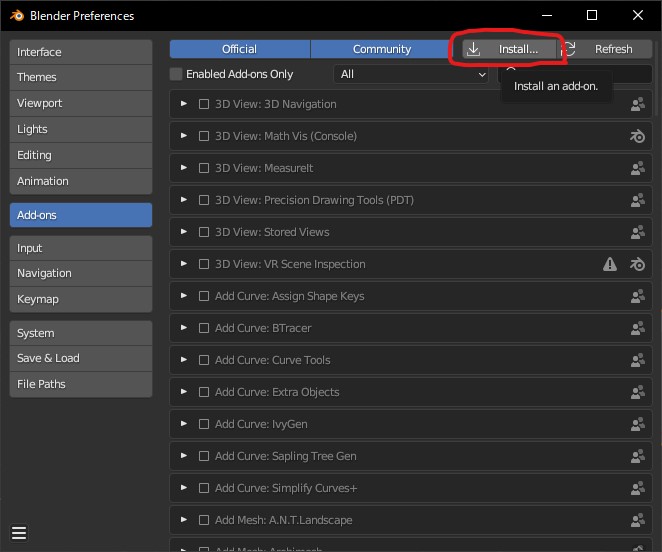The width and height of the screenshot is (662, 552).
Task: Expand VR Scene Inspection details
Action: pyautogui.click(x=184, y=264)
